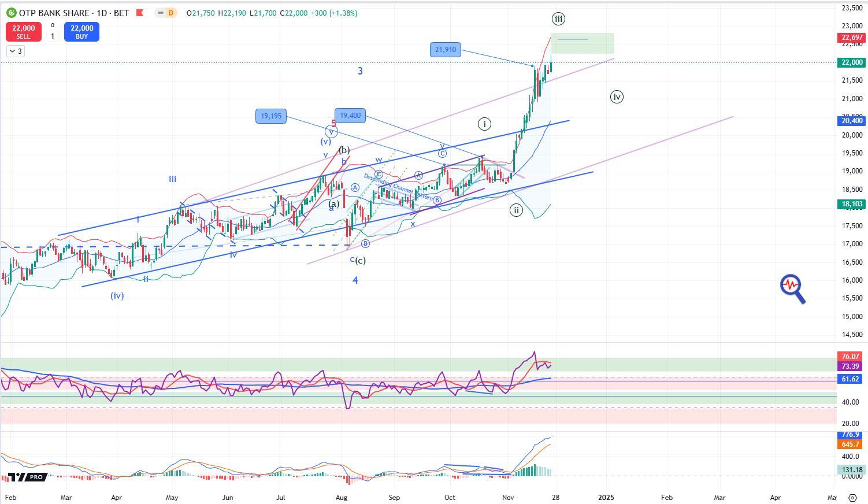Image resolution: width=868 pixels, height=504 pixels.
Task: Click the blue 22,000 BUY button
Action: pos(81,32)
